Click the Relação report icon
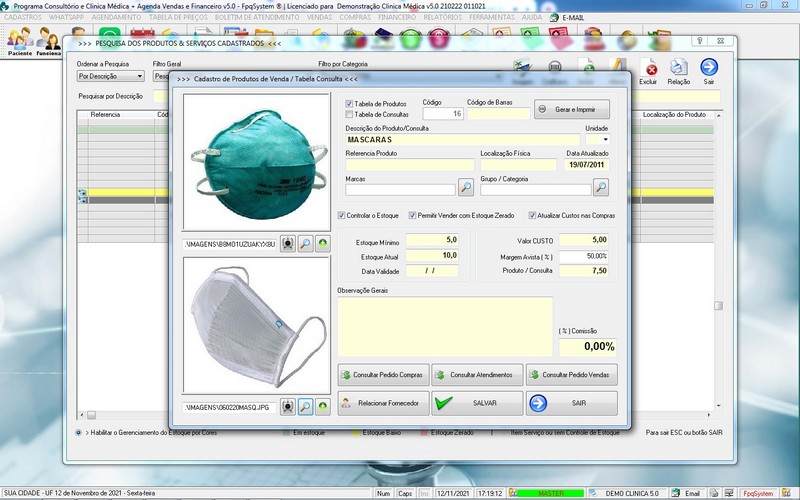 click(x=679, y=71)
